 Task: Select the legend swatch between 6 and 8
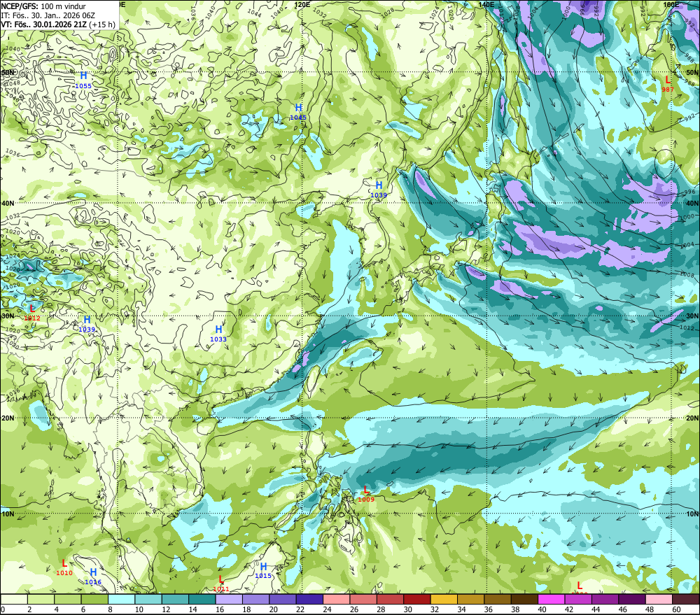pos(94,599)
